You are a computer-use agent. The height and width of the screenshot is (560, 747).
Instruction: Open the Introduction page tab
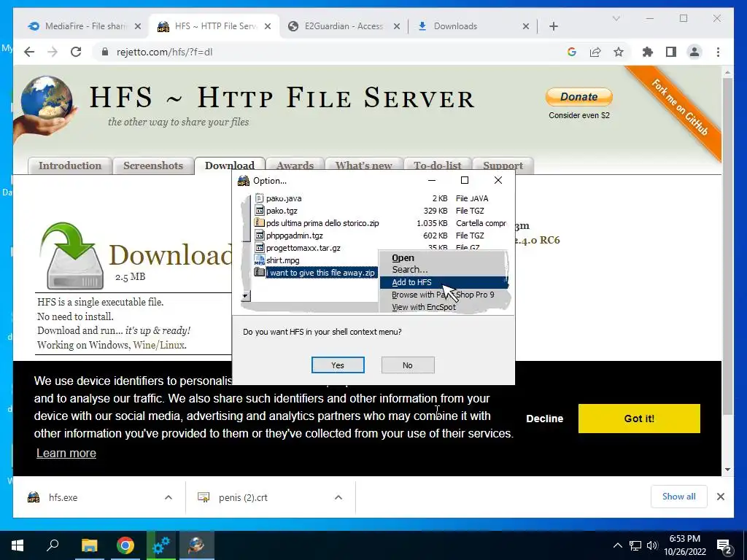[x=70, y=166]
